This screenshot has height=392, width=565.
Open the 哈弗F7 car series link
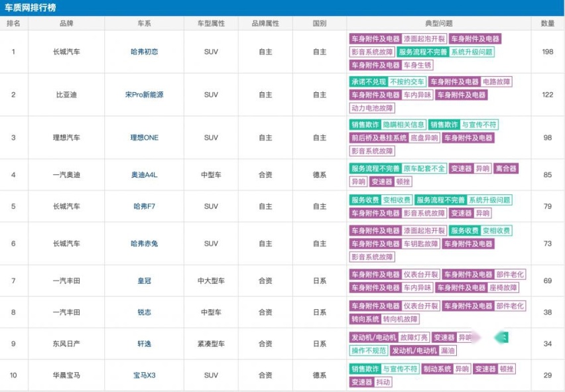click(144, 206)
